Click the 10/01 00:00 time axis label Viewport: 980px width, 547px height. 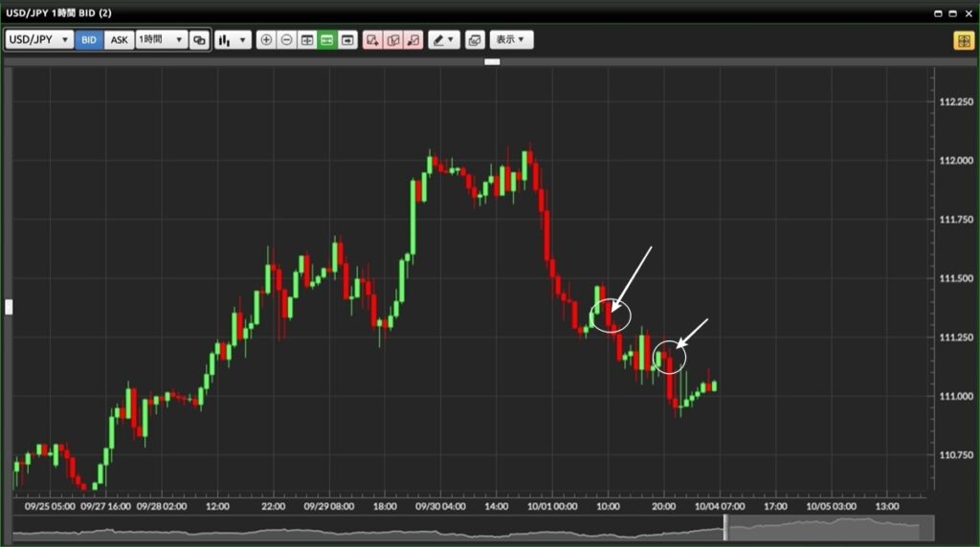click(x=552, y=507)
